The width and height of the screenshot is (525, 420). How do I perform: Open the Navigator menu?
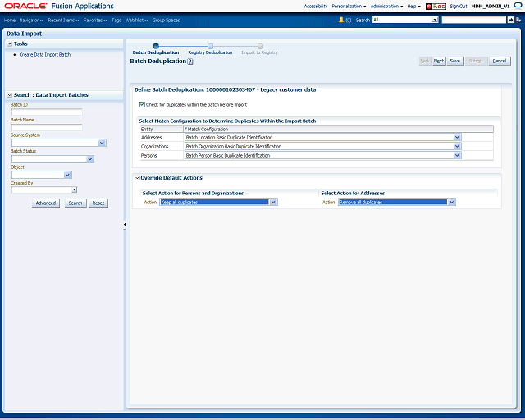31,20
